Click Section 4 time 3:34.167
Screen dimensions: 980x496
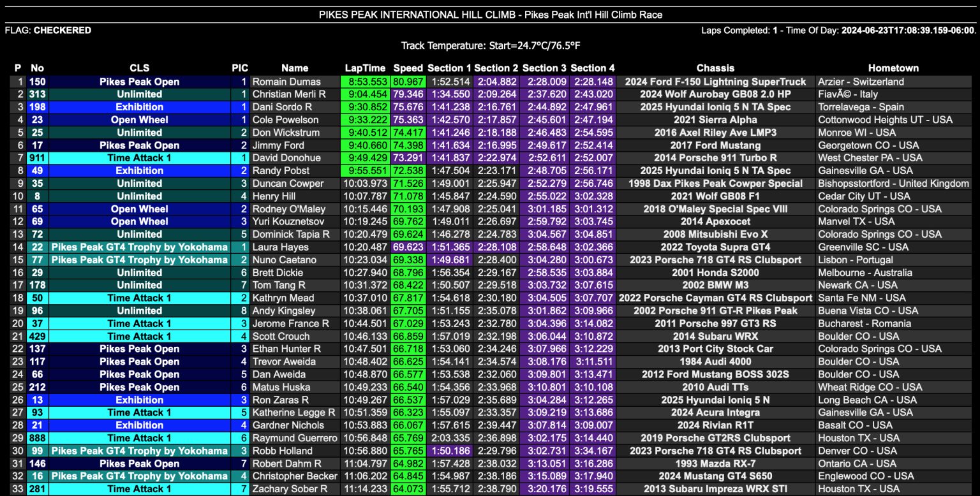click(x=593, y=451)
